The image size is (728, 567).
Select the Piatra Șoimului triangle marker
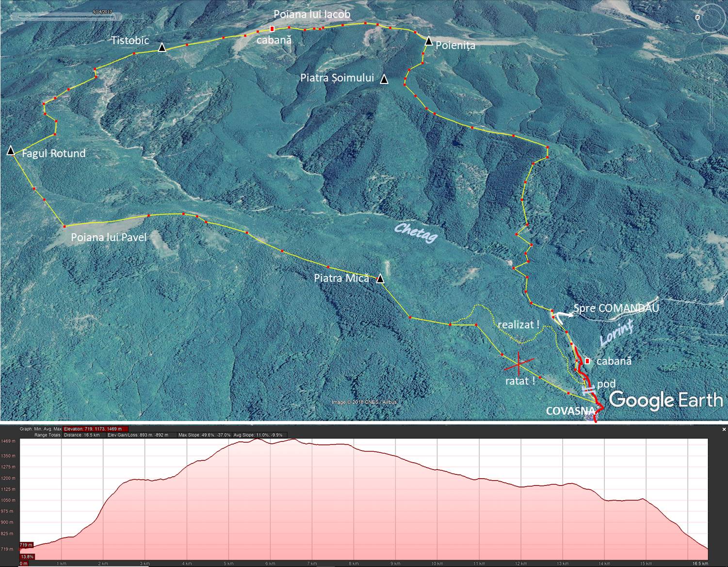pos(384,79)
